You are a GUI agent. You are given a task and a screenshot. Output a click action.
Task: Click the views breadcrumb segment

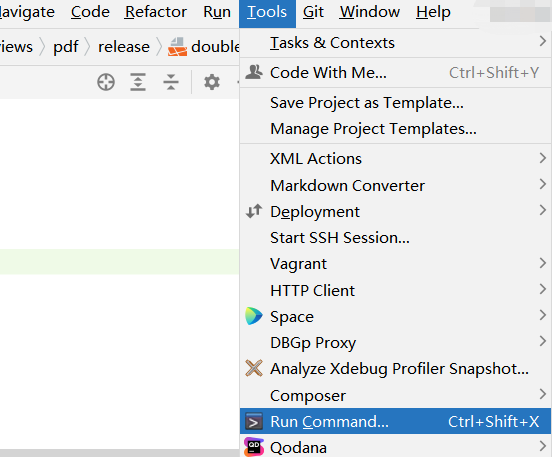pos(16,47)
